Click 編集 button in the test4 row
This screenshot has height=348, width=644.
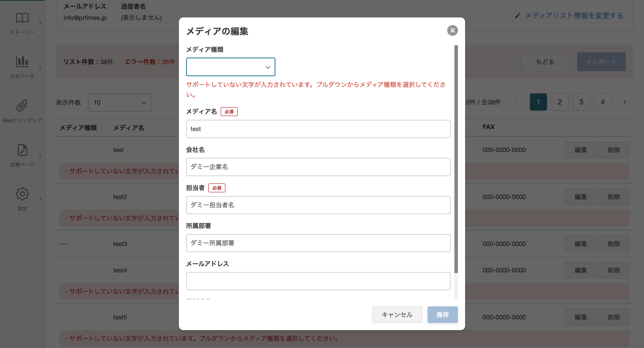[x=581, y=270]
